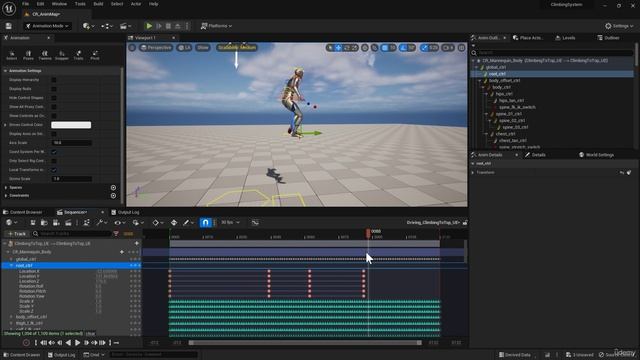Open the Animation Mode dropdown
This screenshot has height=360, width=640.
47,26
